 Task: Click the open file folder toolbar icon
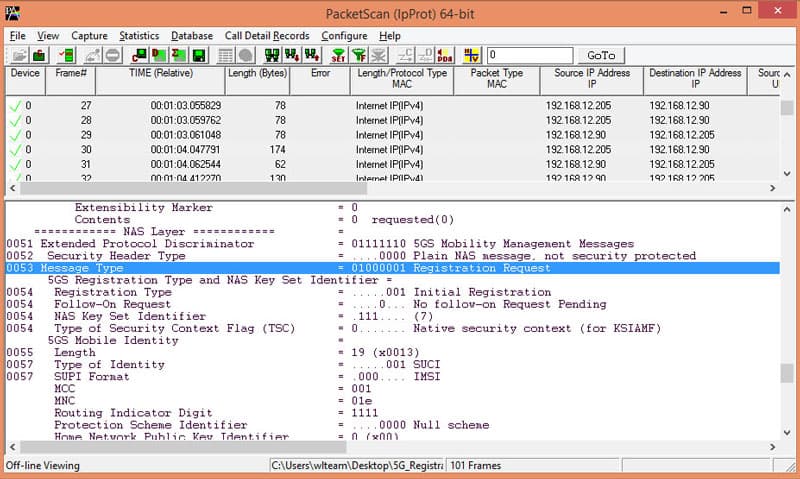(x=19, y=55)
